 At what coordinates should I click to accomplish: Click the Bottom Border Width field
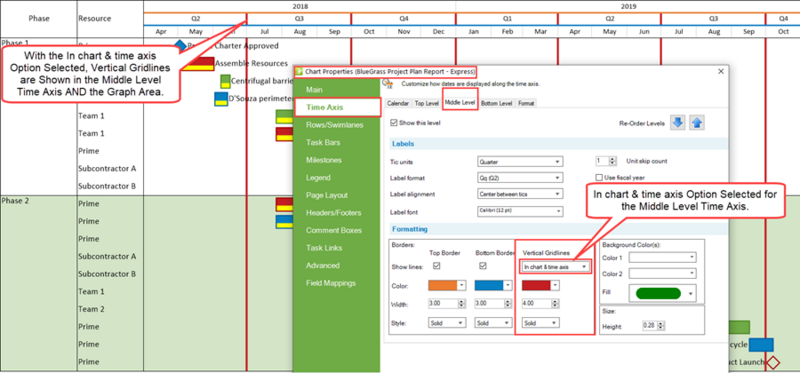[x=493, y=304]
